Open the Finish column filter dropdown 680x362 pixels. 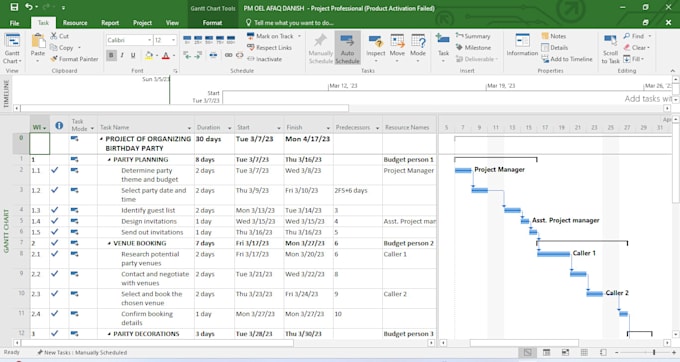(x=328, y=128)
